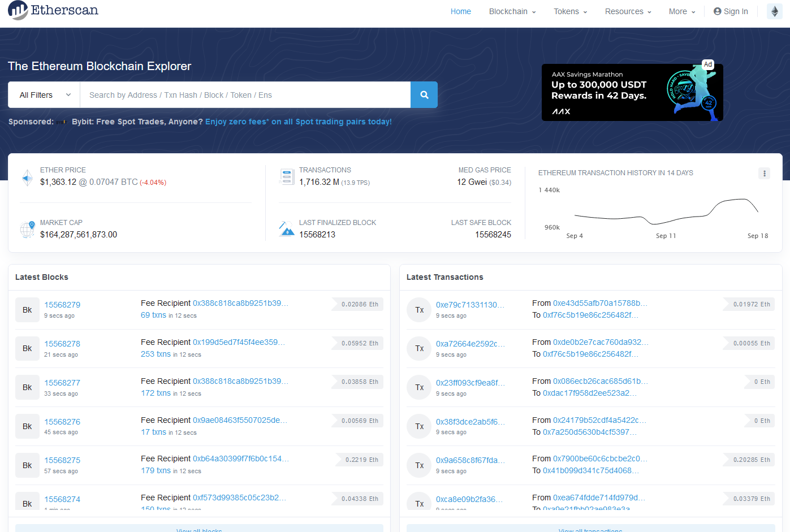Expand the All Filters dropdown
Image resolution: width=790 pixels, height=532 pixels.
tap(44, 95)
